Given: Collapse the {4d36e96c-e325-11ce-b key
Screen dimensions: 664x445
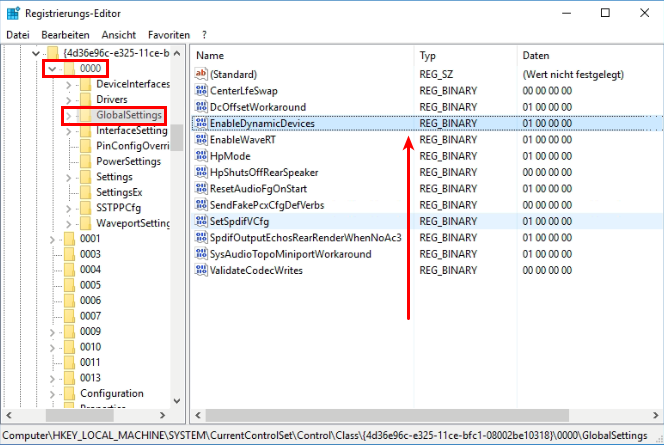Looking at the screenshot, I should [x=36, y=53].
